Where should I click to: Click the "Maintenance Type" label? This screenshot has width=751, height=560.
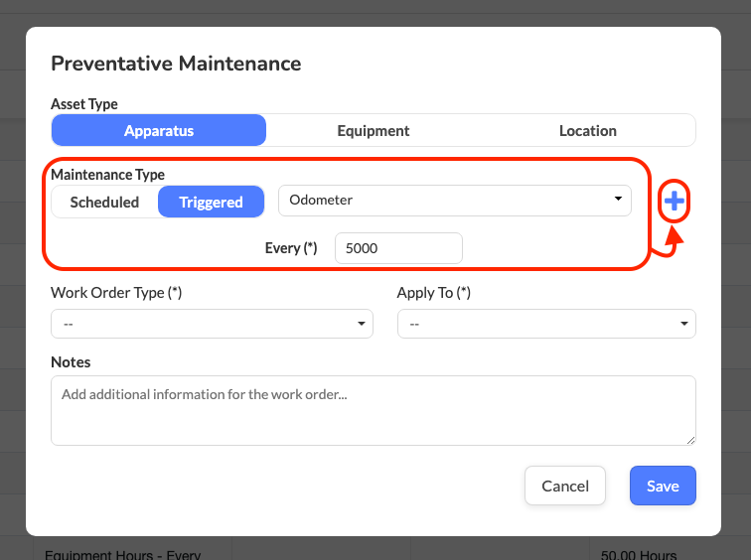click(107, 175)
